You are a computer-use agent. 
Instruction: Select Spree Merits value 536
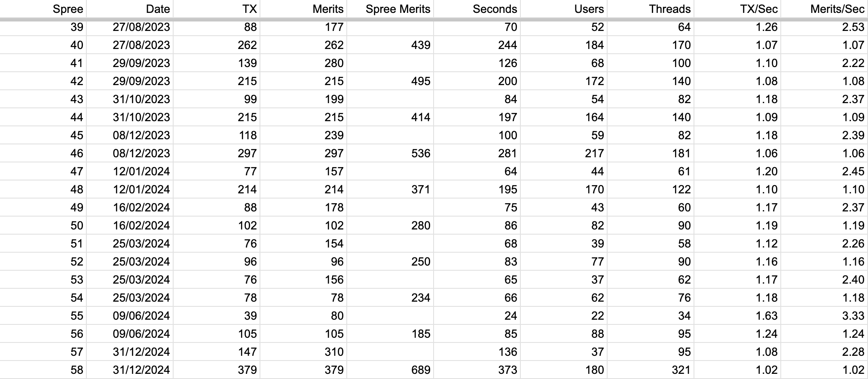[x=390, y=153]
